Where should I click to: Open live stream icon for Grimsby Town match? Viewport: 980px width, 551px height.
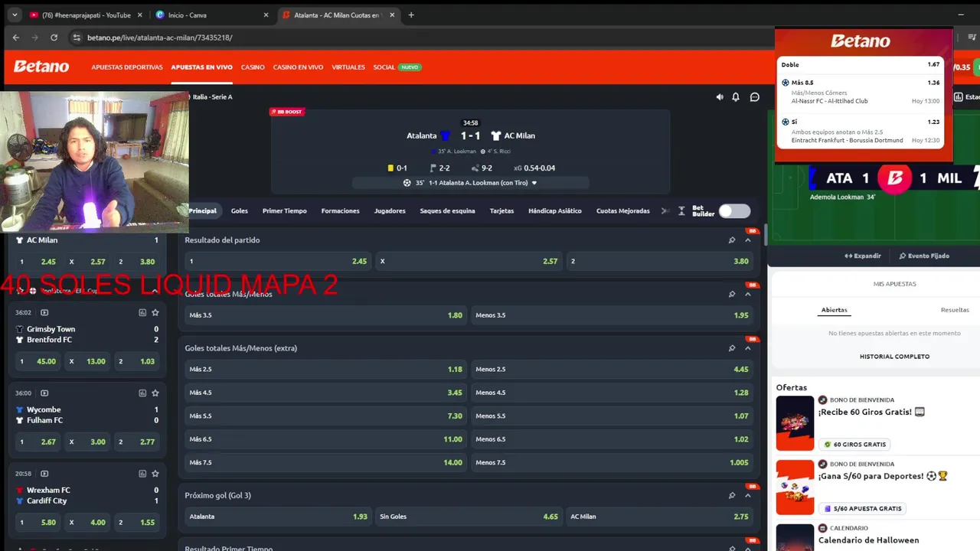click(x=44, y=312)
